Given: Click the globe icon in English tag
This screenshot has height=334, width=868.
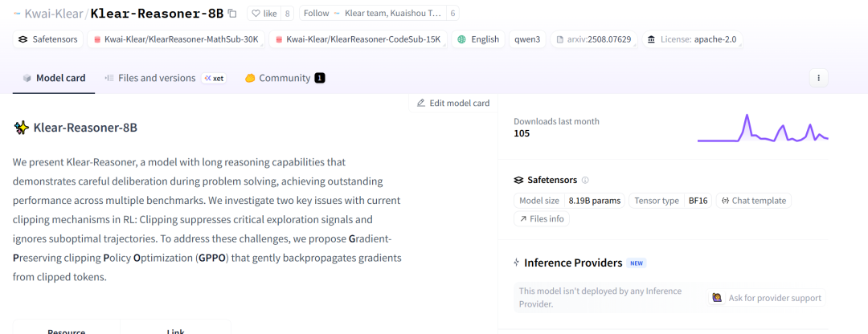Looking at the screenshot, I should pyautogui.click(x=461, y=39).
